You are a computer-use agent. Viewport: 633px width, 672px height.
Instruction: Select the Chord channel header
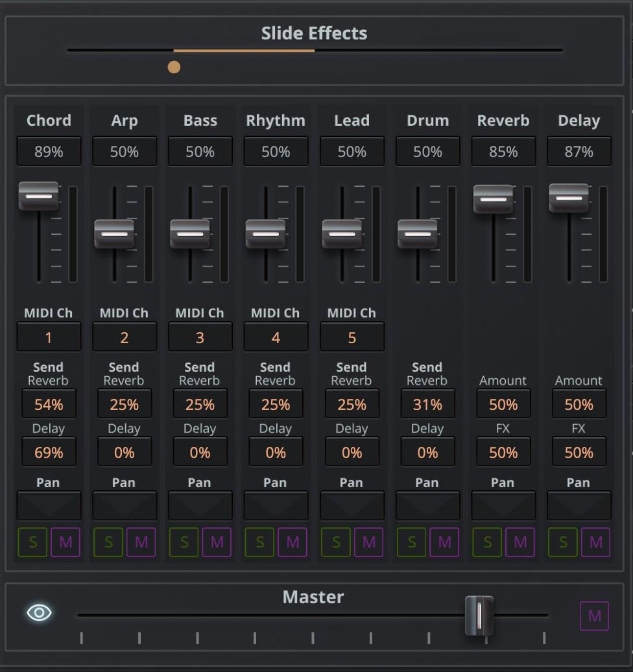pos(49,120)
